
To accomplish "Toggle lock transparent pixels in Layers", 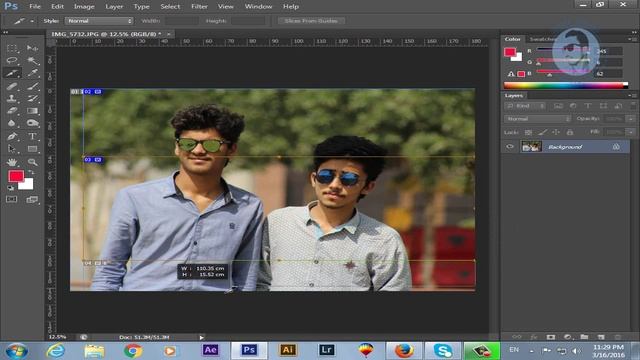I will [x=528, y=132].
